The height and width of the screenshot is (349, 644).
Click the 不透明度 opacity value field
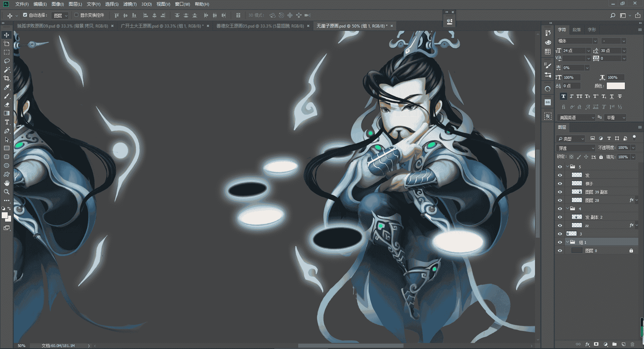[x=623, y=148]
